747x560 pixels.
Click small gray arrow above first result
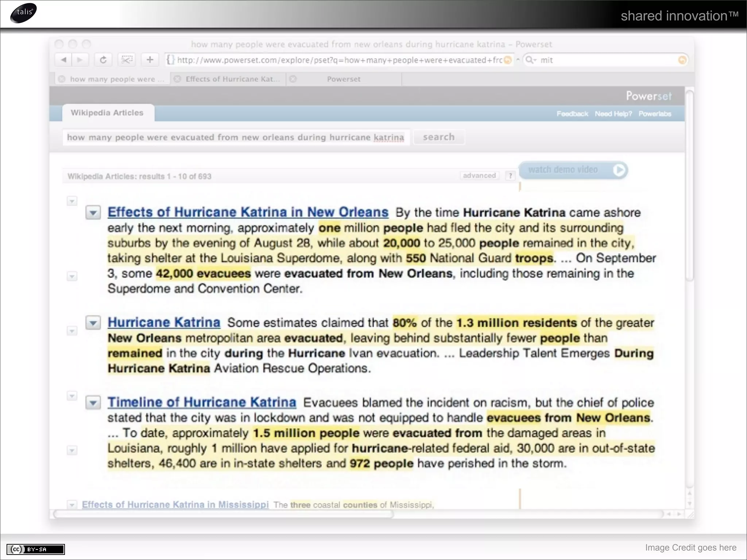72,201
